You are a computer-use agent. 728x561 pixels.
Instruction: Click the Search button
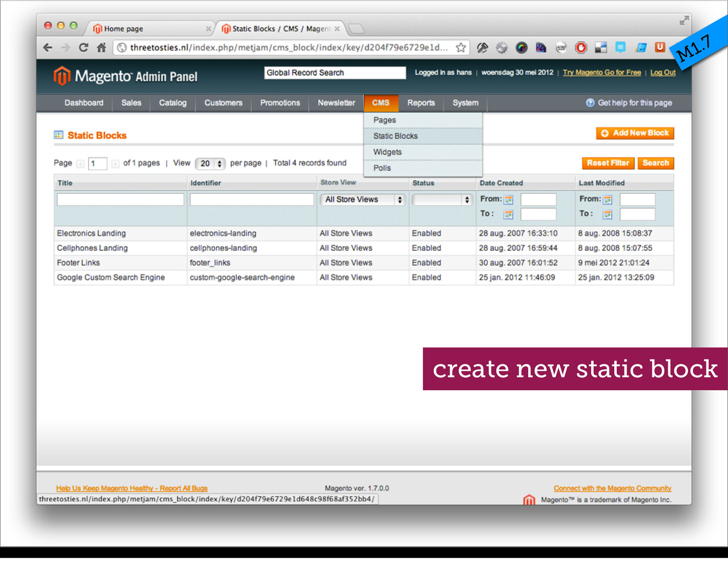(656, 163)
